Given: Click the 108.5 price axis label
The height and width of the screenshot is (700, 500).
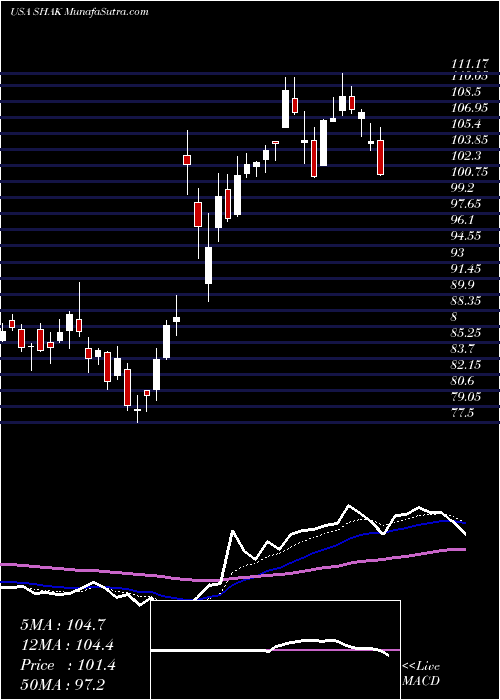Looking at the screenshot, I should pyautogui.click(x=465, y=92).
